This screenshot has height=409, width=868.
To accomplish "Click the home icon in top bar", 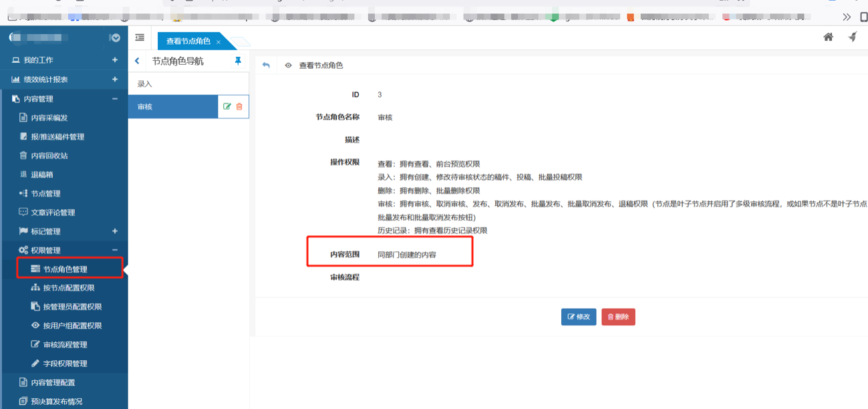I will tap(828, 37).
